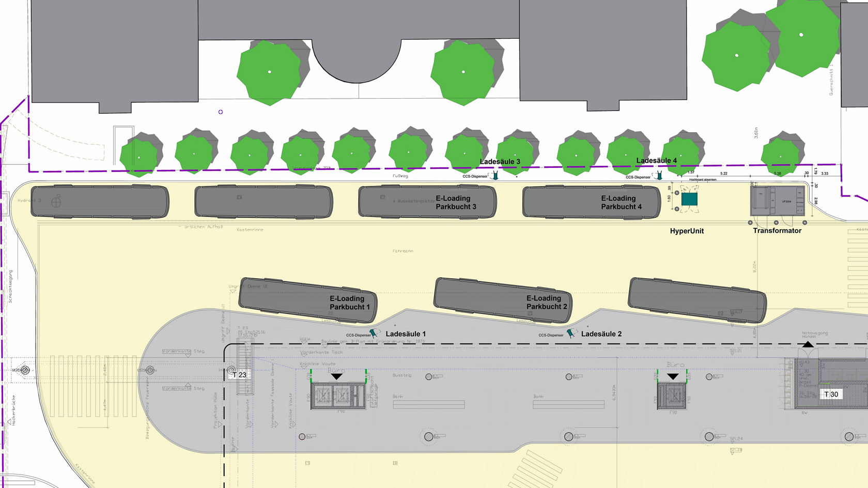This screenshot has height=488, width=868.
Task: Click the T 30 label box
Action: 831,394
